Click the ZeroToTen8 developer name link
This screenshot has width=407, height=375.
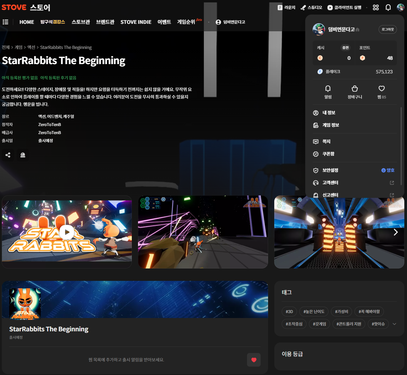pos(49,125)
